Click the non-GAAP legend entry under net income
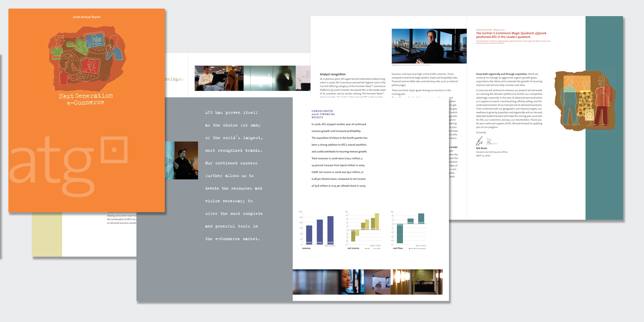 coord(377,249)
